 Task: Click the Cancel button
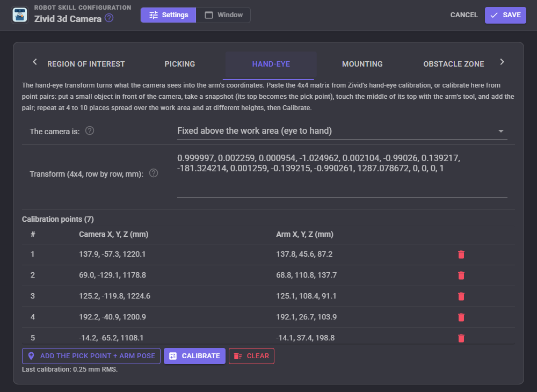pos(464,15)
